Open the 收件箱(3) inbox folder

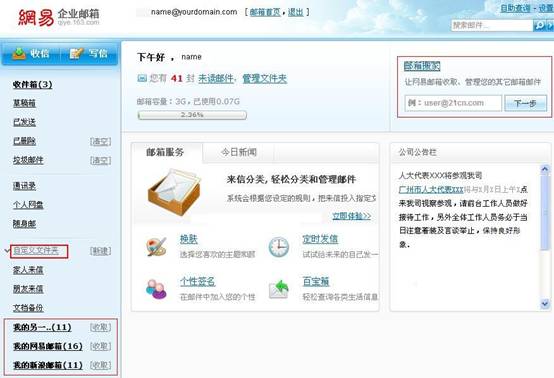pos(33,85)
